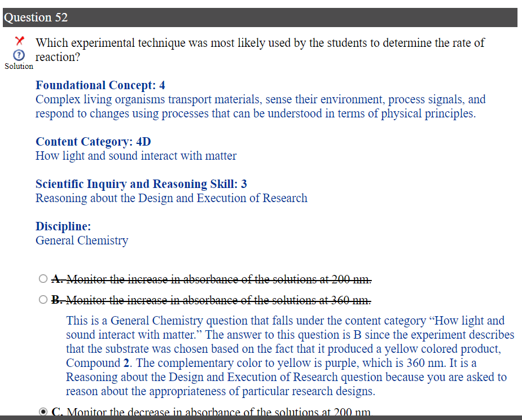Viewport: 522px width, 420px height.
Task: Select the radio button for option C
Action: click(x=43, y=412)
